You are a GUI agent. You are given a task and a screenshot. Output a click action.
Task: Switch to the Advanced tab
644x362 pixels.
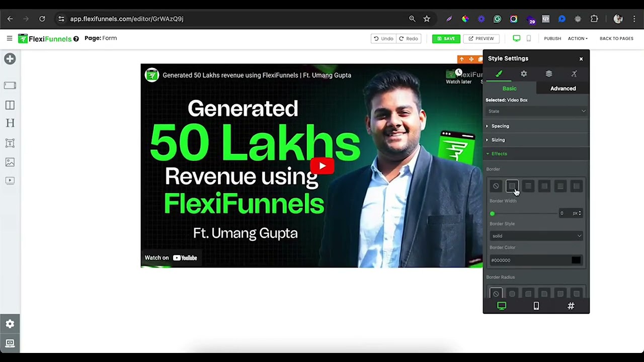563,88
